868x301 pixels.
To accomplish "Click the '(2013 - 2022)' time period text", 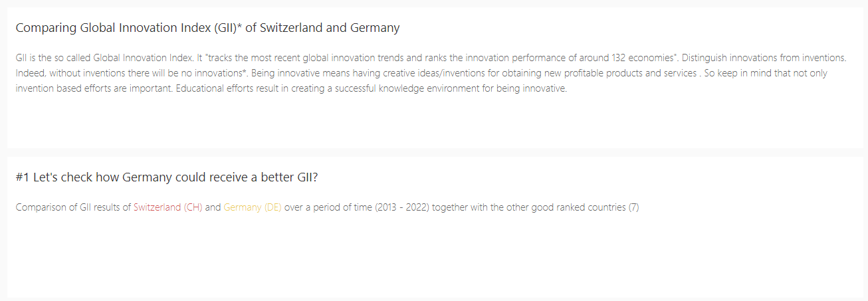I will point(403,207).
